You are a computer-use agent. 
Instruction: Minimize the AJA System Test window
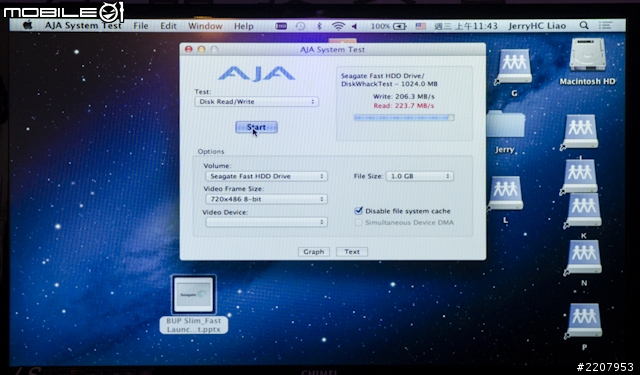(201, 49)
